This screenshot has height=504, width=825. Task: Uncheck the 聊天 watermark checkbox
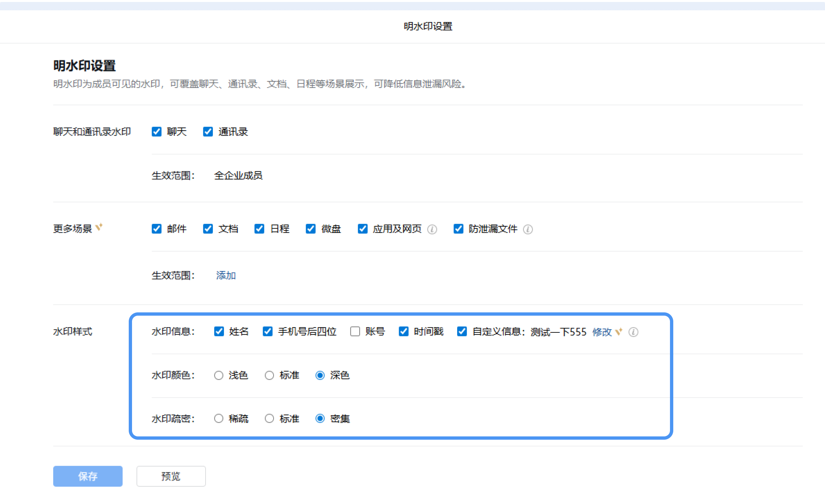tap(156, 132)
